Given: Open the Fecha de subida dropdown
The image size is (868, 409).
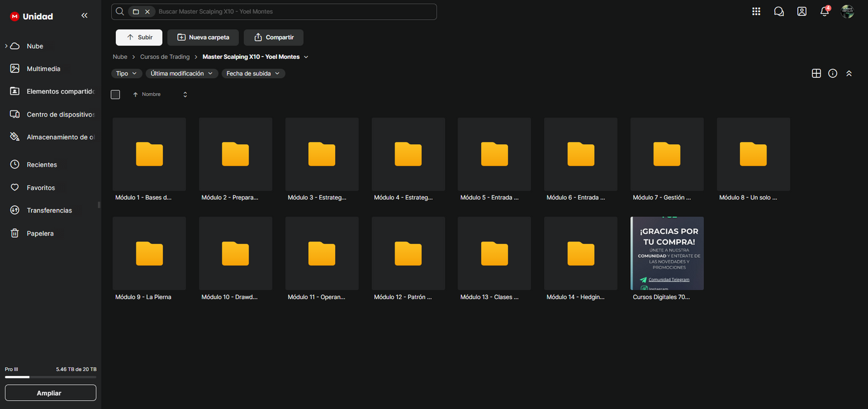Looking at the screenshot, I should coord(253,73).
